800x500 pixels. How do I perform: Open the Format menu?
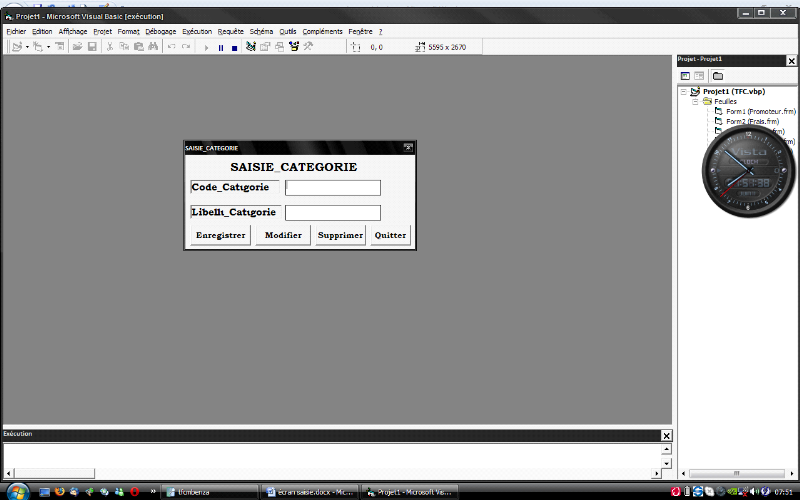pyautogui.click(x=129, y=32)
